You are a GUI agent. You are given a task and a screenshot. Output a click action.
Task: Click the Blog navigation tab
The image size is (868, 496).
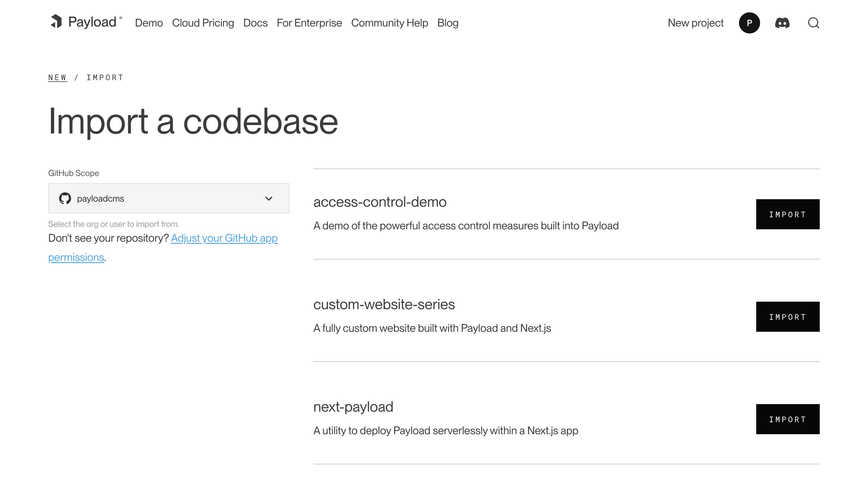(448, 23)
